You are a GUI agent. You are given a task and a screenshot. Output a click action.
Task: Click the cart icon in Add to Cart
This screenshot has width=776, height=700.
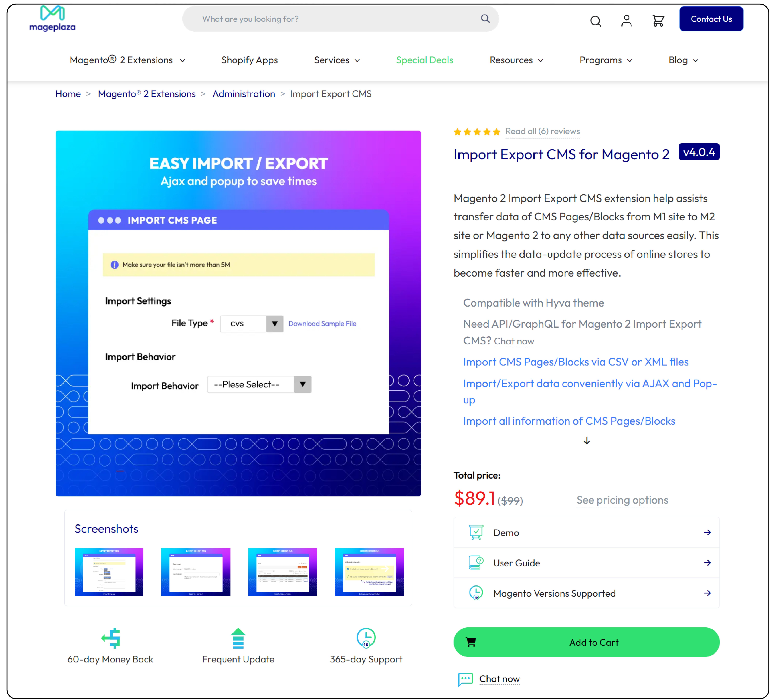471,642
